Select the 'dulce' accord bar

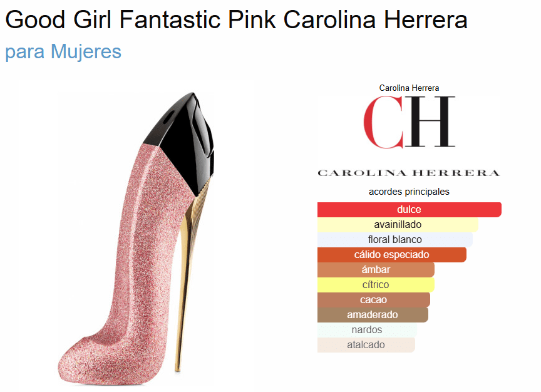[410, 209]
